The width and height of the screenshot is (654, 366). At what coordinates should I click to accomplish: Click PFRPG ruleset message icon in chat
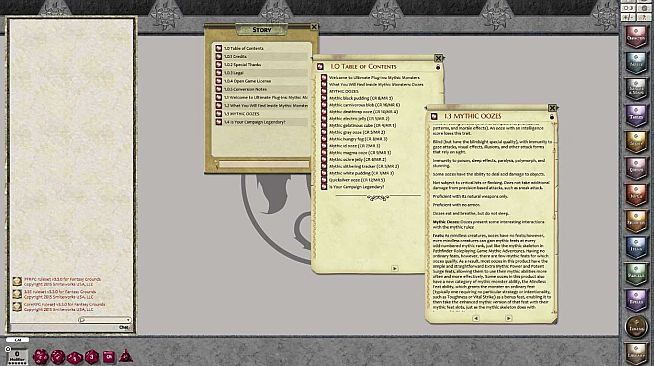tap(17, 281)
